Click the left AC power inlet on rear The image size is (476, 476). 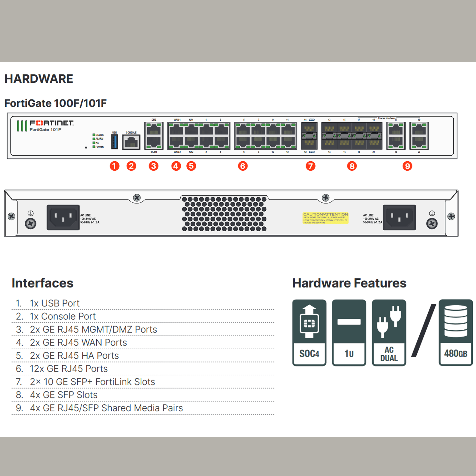(63, 217)
